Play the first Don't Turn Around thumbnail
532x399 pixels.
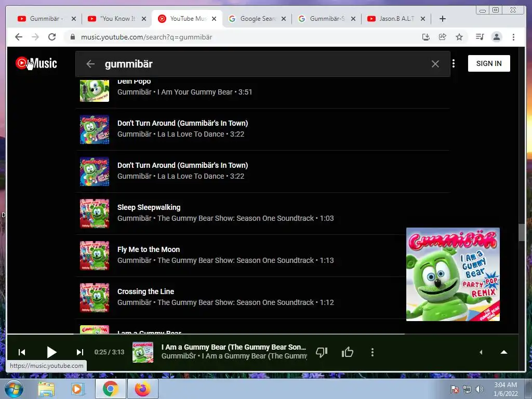95,129
